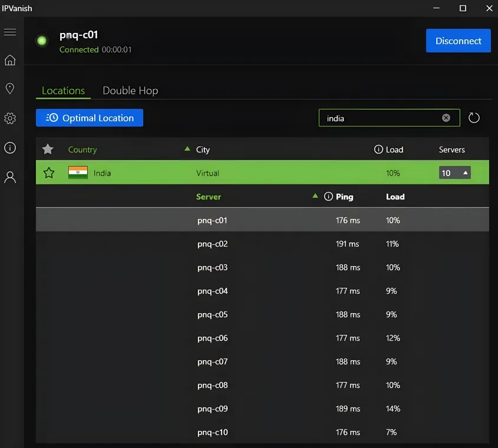Screen dimensions: 498x448
Task: Open the location pin sidebar icon
Action: tap(10, 88)
